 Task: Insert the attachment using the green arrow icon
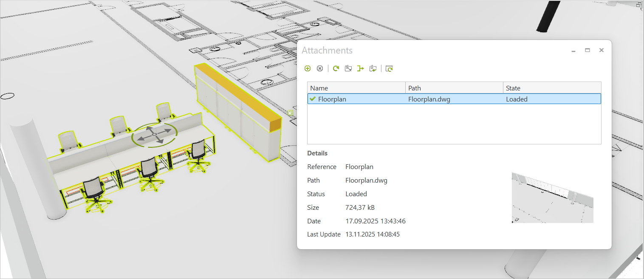point(360,68)
